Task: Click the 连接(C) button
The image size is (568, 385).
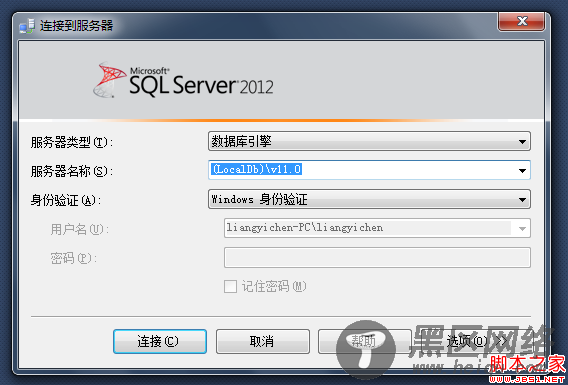Action: coord(160,341)
